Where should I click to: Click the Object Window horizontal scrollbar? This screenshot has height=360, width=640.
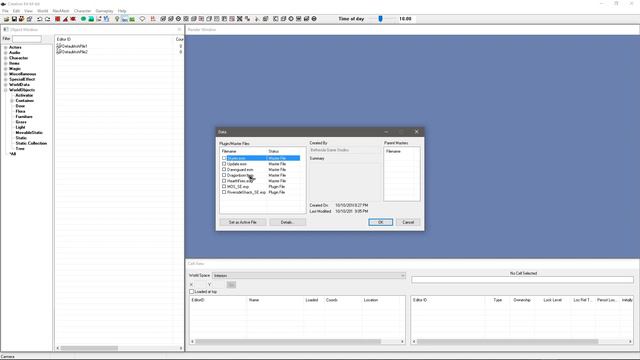click(x=89, y=348)
